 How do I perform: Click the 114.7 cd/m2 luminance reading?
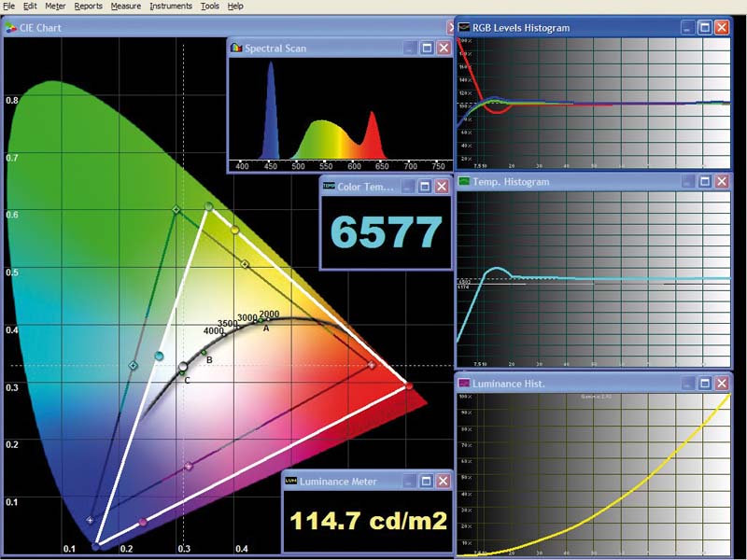pos(368,521)
